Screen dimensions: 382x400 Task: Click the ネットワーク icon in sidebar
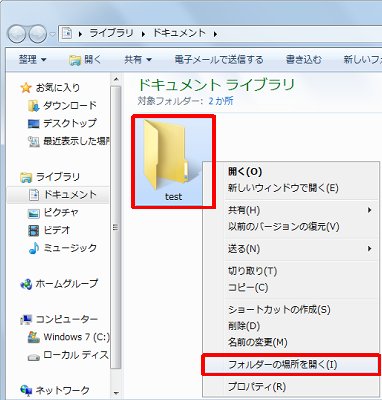pyautogui.click(x=26, y=390)
